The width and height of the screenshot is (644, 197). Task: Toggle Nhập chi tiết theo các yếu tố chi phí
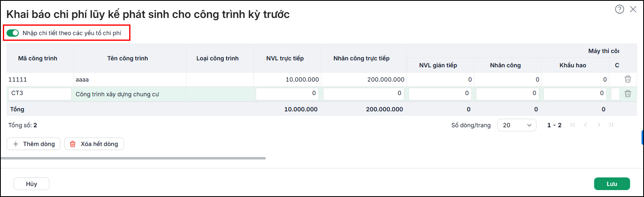point(13,33)
